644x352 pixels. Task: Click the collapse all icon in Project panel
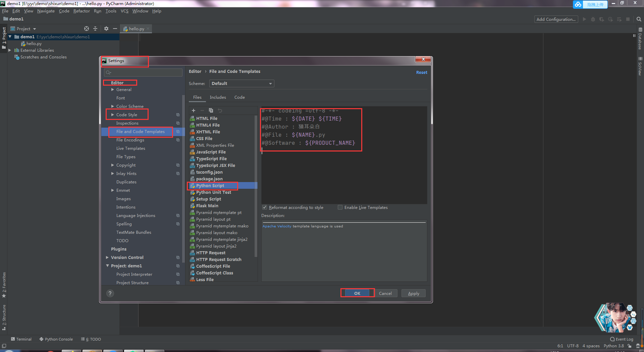95,29
